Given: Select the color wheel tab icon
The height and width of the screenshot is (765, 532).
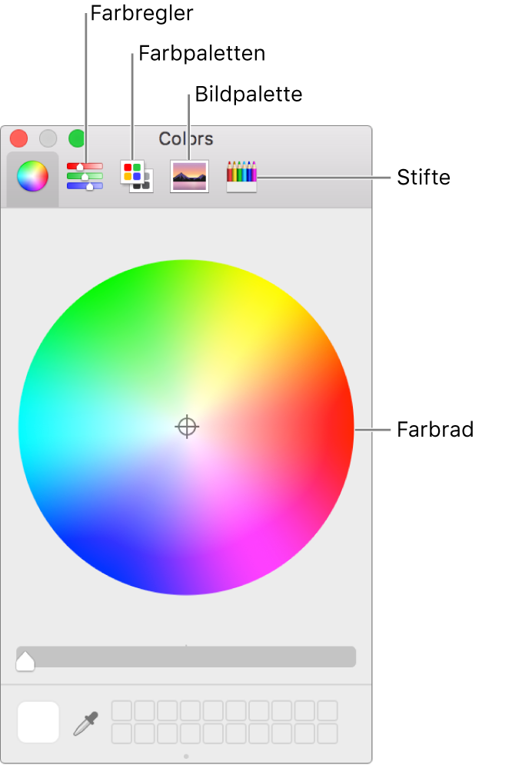Looking at the screenshot, I should [x=32, y=176].
